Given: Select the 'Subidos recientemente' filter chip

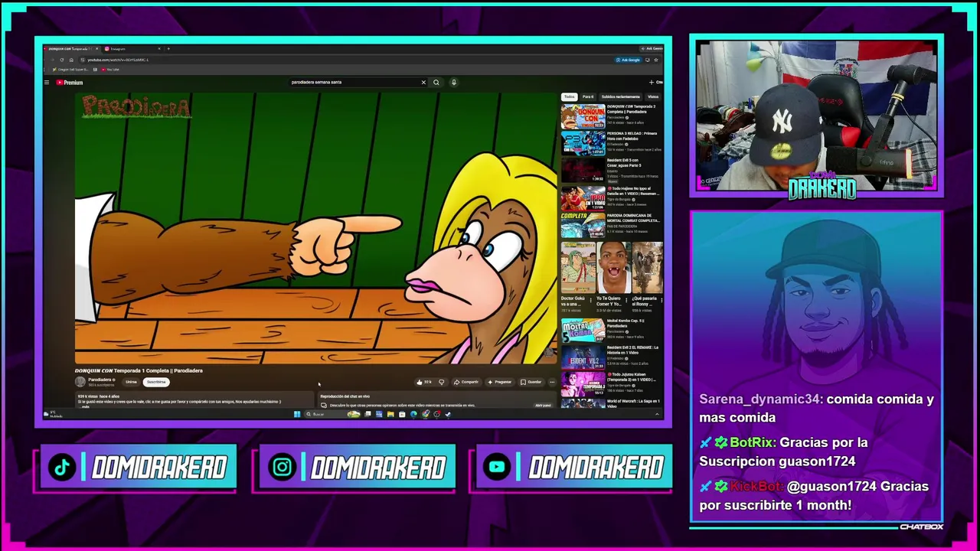Looking at the screenshot, I should [620, 97].
